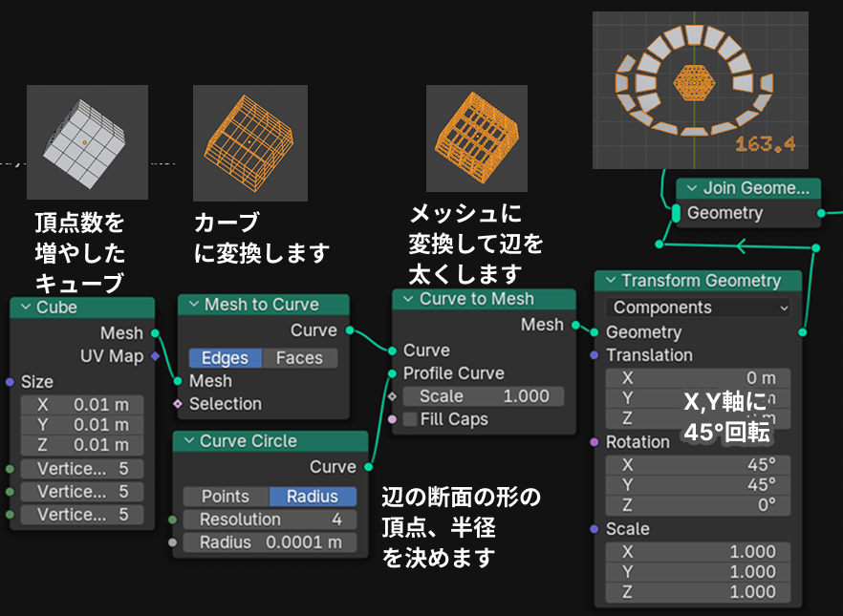
Task: Select Points mode in Curve Circle
Action: [x=226, y=497]
